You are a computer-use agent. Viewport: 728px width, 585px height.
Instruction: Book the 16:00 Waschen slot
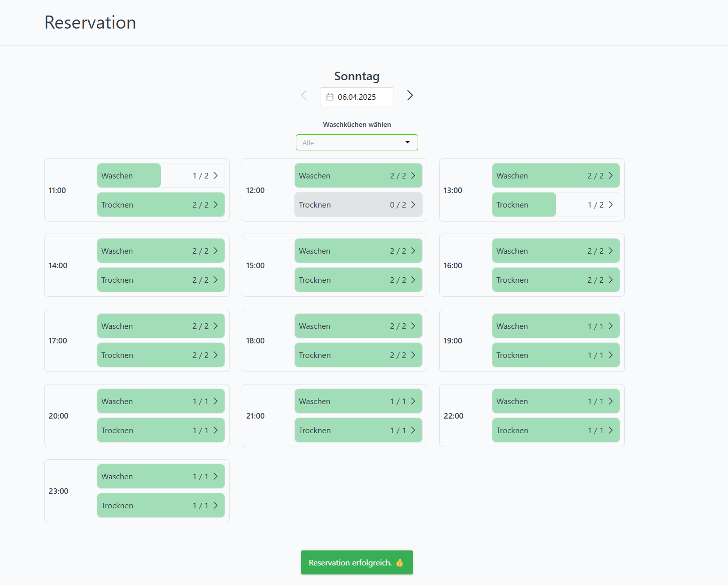pyautogui.click(x=556, y=251)
